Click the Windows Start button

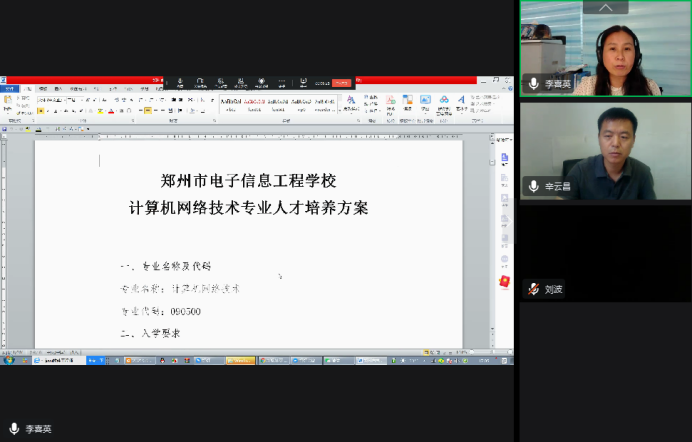[x=8, y=360]
